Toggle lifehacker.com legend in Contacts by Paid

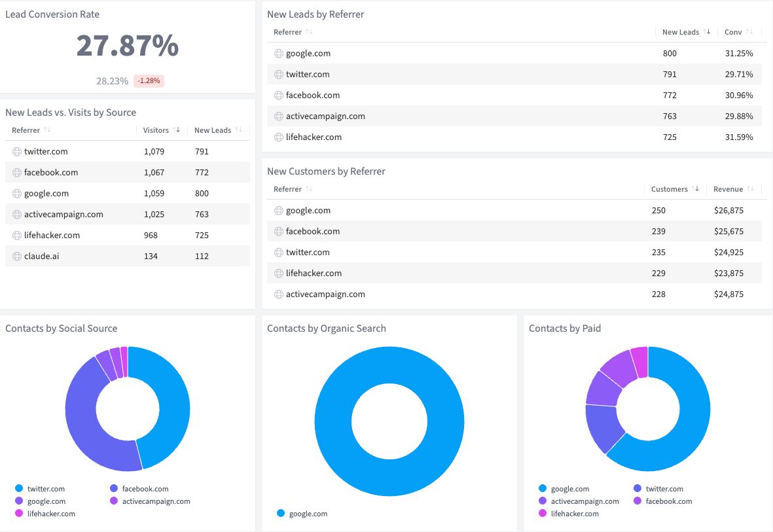click(x=568, y=514)
